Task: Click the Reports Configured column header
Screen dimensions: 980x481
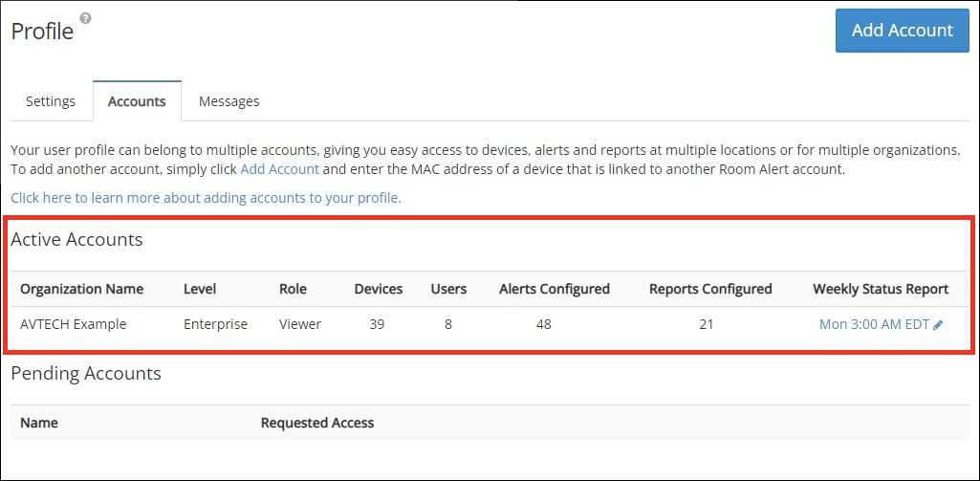Action: (x=709, y=289)
